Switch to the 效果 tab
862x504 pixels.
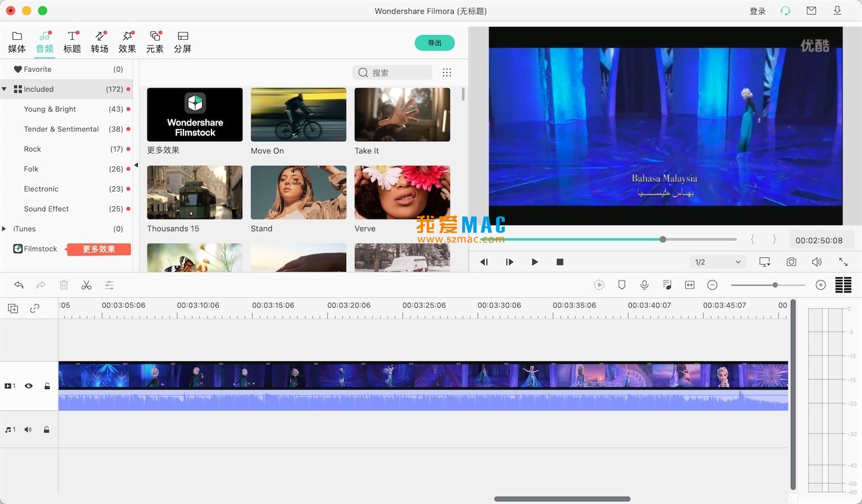(127, 42)
